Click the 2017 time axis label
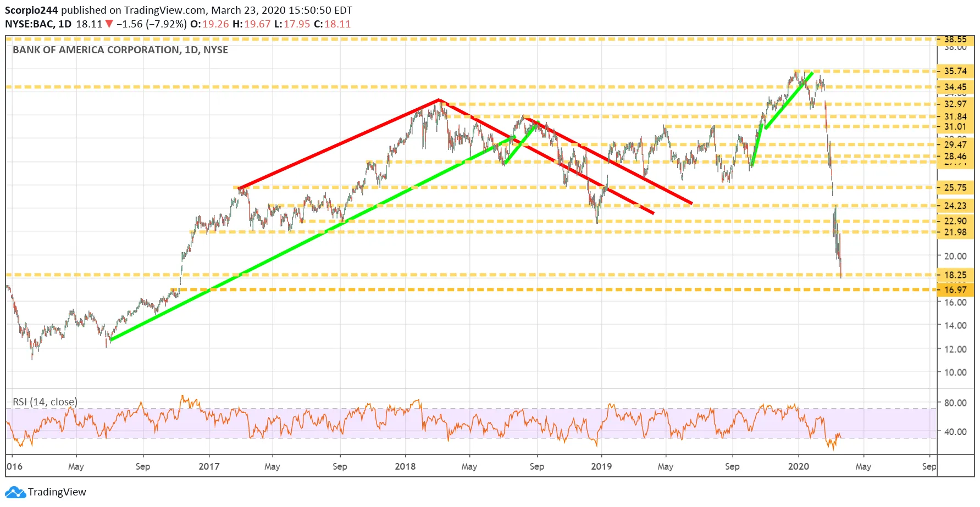 coord(209,466)
